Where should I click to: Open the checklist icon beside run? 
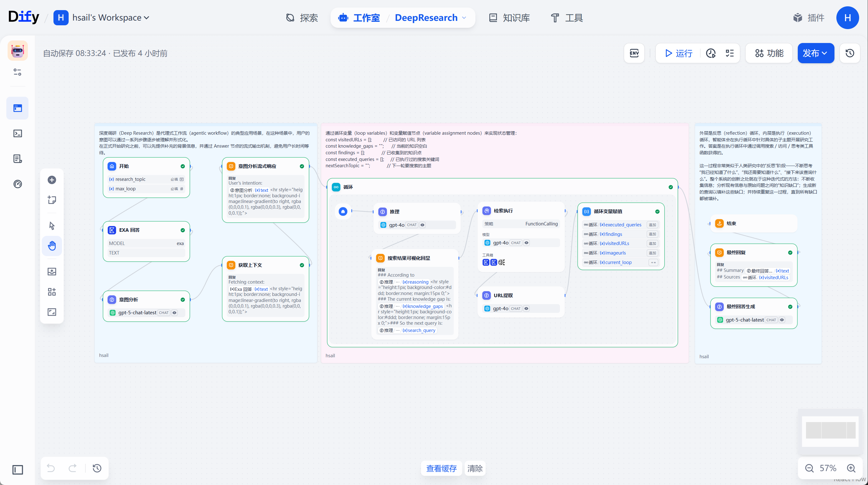729,53
